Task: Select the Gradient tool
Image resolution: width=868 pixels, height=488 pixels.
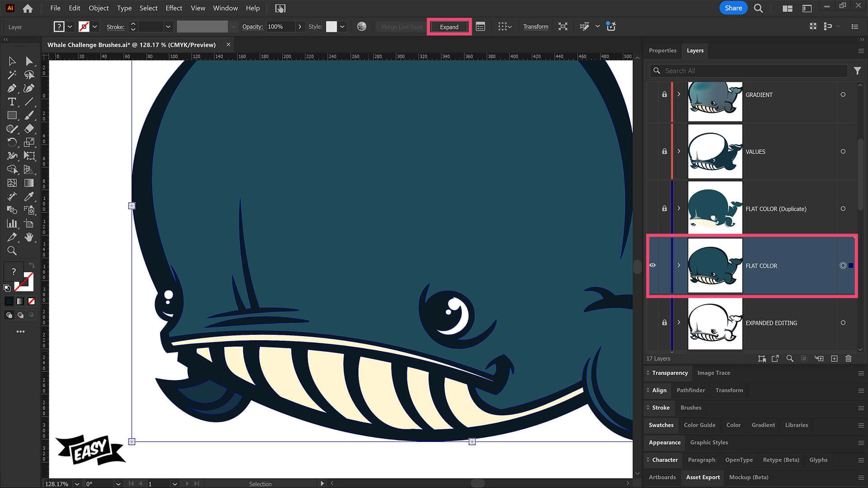Action: tap(29, 183)
